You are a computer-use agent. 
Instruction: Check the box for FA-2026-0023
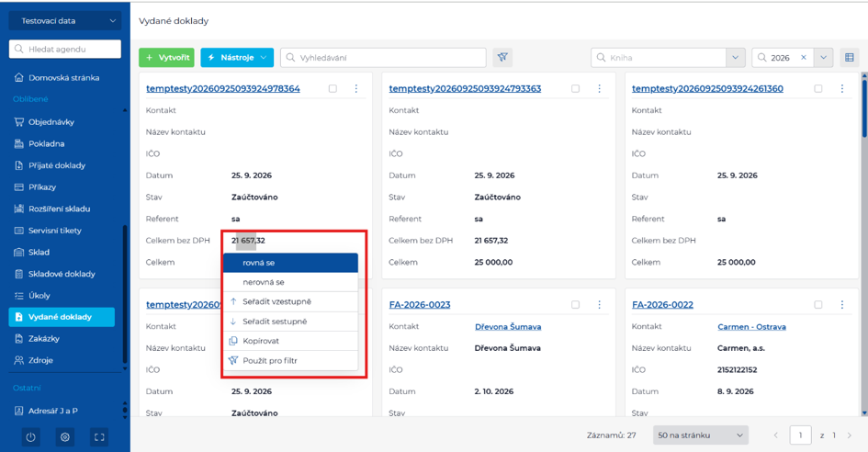tap(576, 305)
